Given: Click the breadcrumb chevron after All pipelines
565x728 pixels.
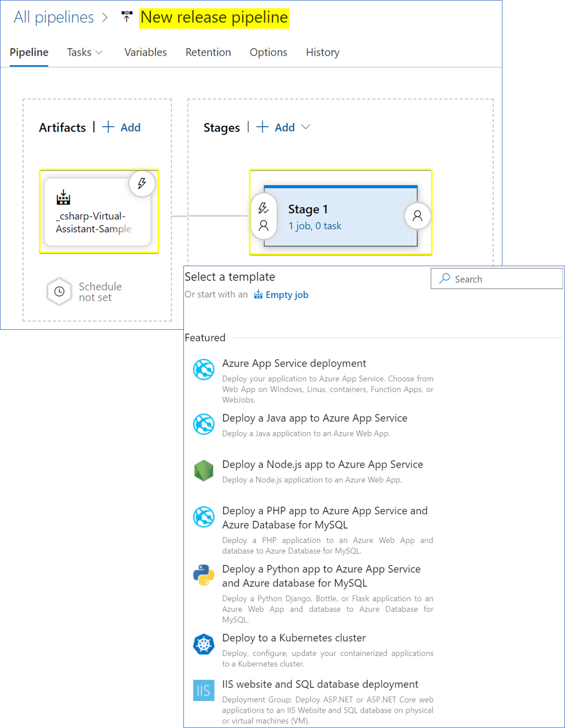Looking at the screenshot, I should click(105, 17).
